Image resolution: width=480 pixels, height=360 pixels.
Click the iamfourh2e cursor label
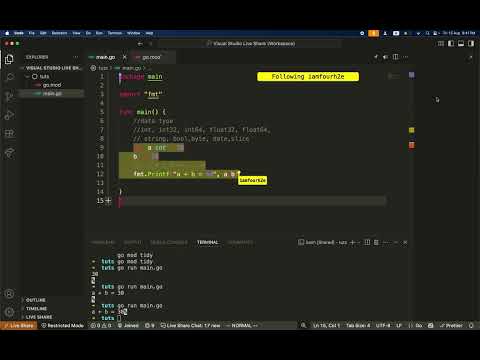(x=253, y=180)
